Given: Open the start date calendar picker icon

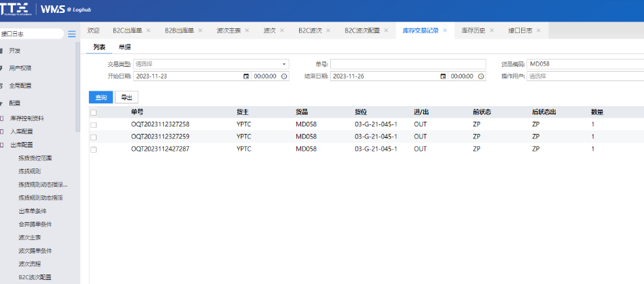Looking at the screenshot, I should pos(246,76).
